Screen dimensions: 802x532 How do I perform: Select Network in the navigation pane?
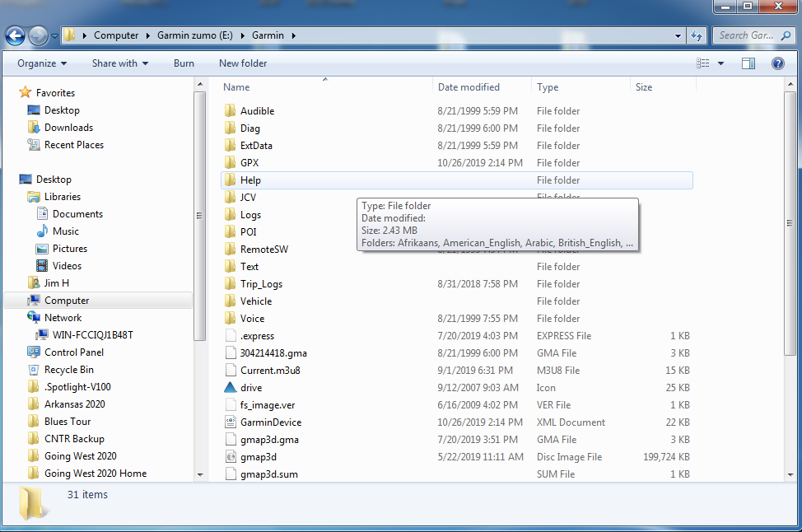point(63,318)
